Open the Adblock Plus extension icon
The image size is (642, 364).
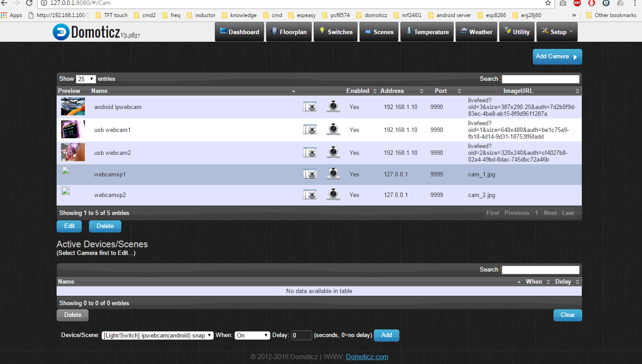[x=577, y=3]
